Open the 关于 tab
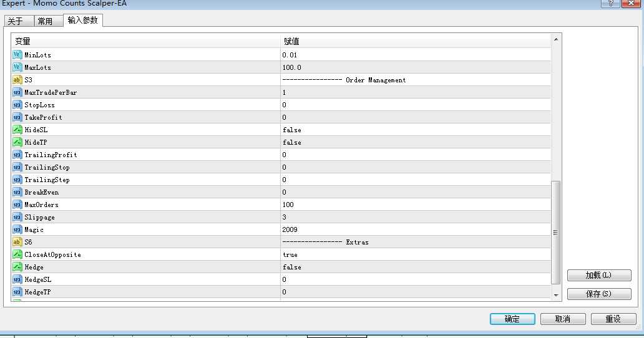The height and width of the screenshot is (338, 644). pyautogui.click(x=19, y=21)
